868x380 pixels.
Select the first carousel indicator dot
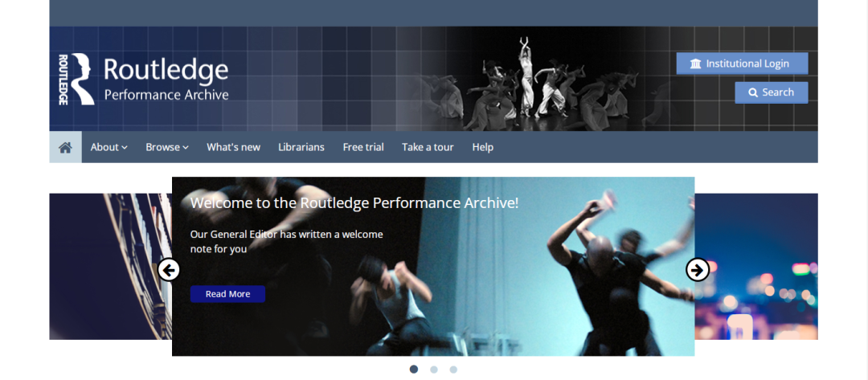click(x=414, y=370)
